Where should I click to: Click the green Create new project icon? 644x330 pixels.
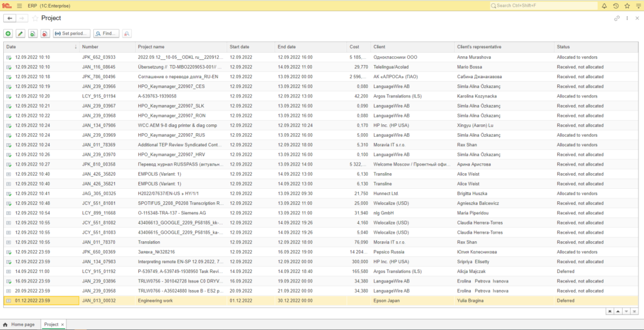[8, 33]
